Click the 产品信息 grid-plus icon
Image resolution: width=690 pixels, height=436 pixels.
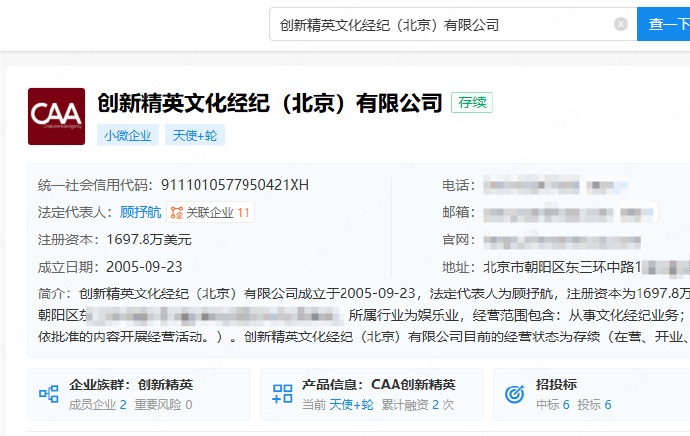(282, 394)
